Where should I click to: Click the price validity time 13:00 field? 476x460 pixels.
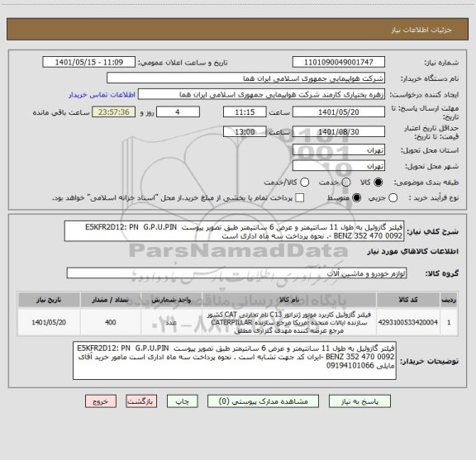pyautogui.click(x=245, y=131)
